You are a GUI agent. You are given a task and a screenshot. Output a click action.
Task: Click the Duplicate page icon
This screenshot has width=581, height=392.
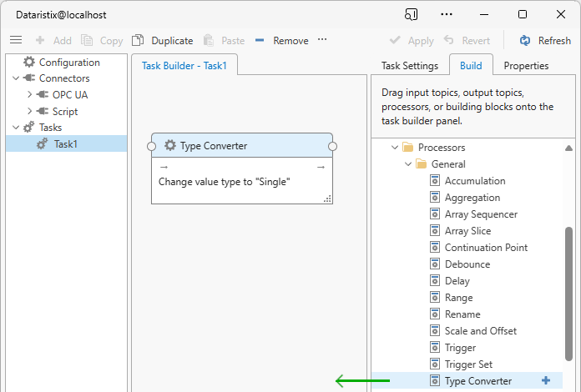138,40
